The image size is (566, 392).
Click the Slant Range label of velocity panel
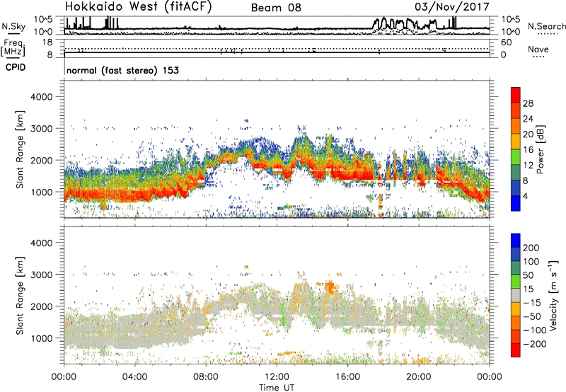tap(20, 296)
